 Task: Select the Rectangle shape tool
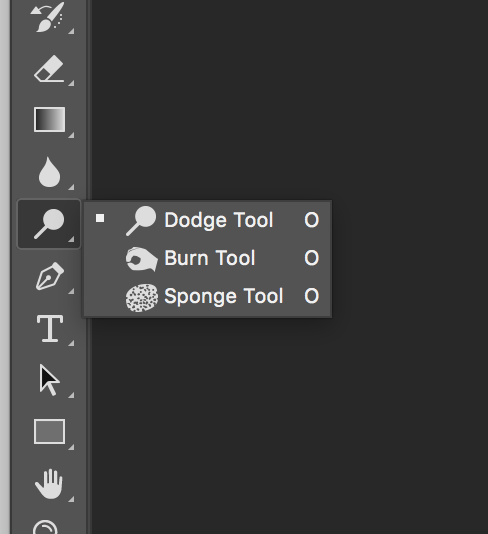coord(49,432)
